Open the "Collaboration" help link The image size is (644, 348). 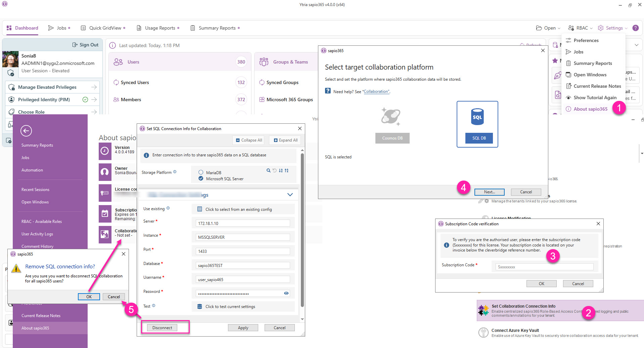(x=376, y=91)
